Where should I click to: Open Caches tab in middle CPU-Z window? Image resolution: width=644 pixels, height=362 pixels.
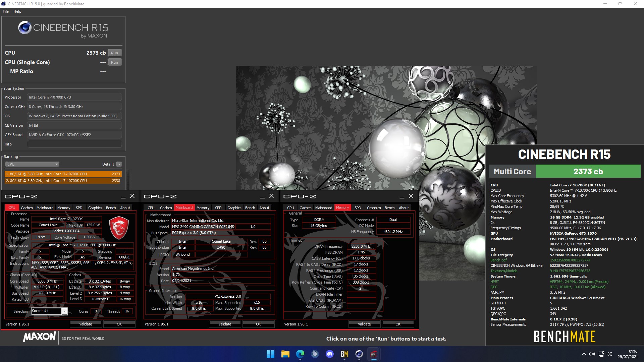click(x=166, y=208)
